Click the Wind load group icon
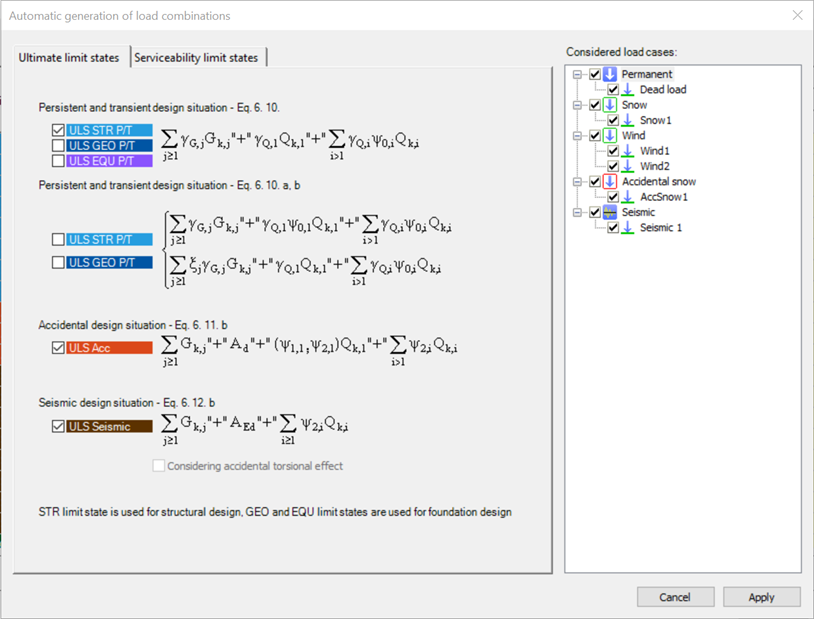This screenshot has height=619, width=814. [x=610, y=136]
